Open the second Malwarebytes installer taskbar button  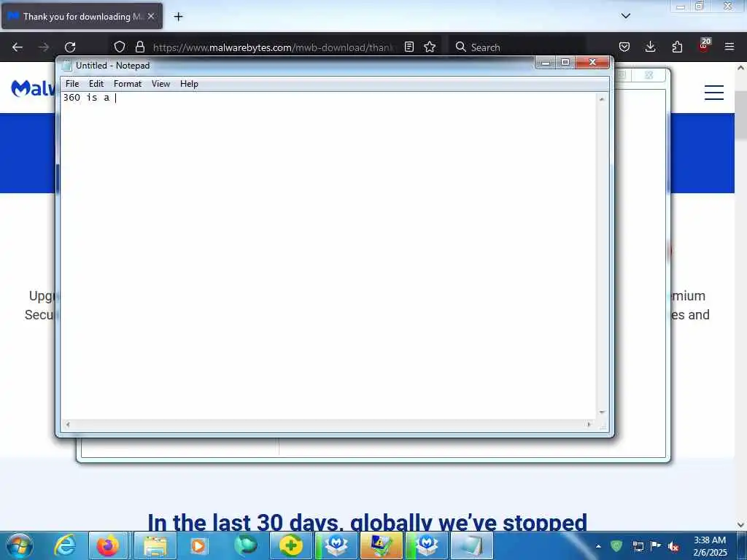coord(427,545)
